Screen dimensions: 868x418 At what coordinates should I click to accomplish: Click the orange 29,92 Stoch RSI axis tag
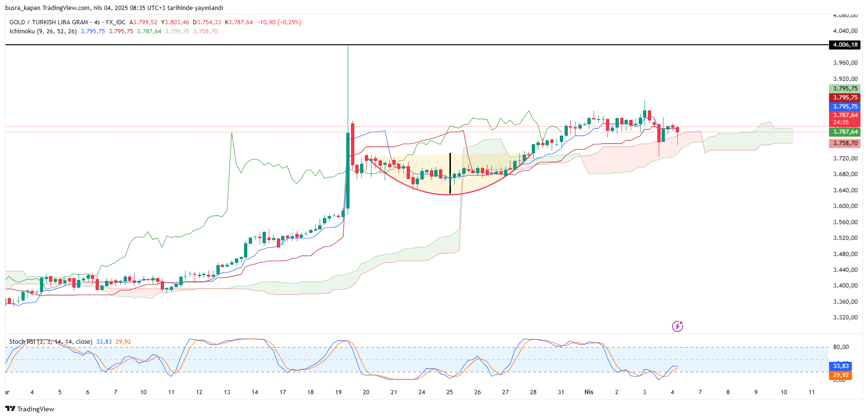coord(841,375)
